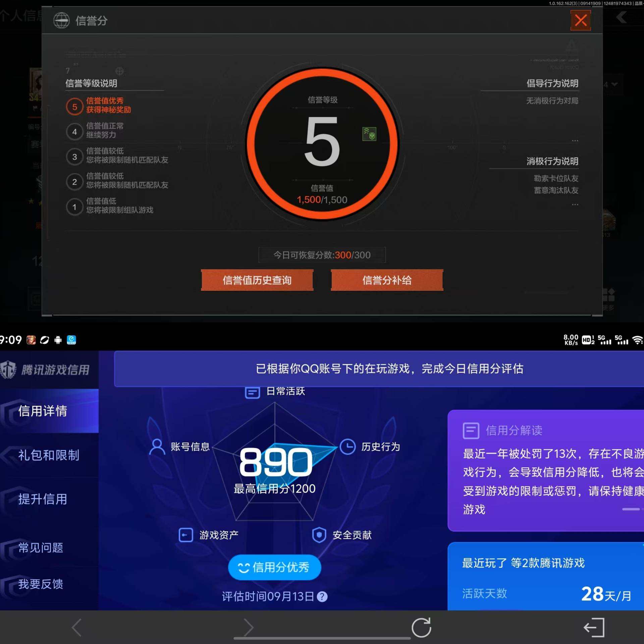Click the 信誉值历史查询 button
Image resolution: width=644 pixels, height=644 pixels.
click(257, 280)
